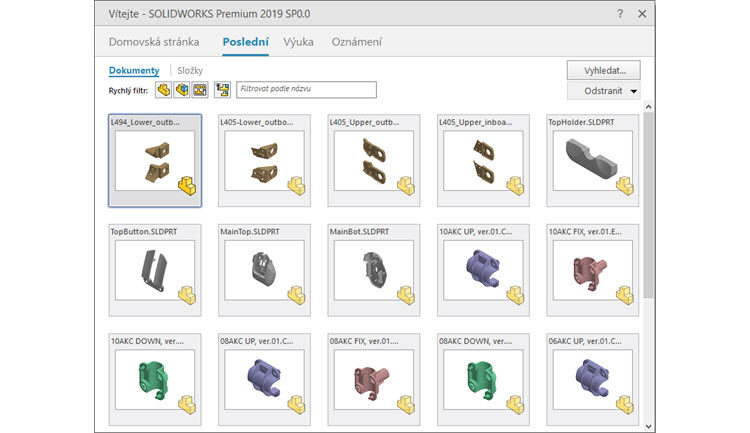The width and height of the screenshot is (750, 433).
Task: Switch to the Oznámení tab
Action: point(357,42)
